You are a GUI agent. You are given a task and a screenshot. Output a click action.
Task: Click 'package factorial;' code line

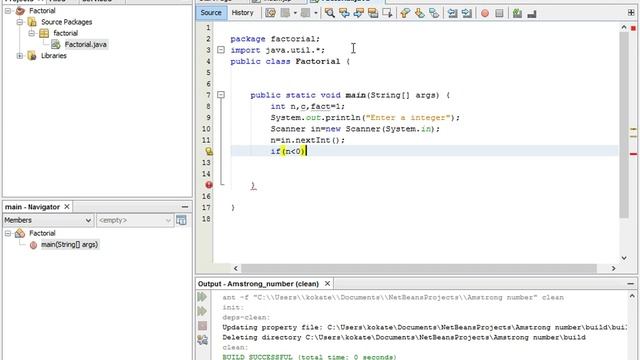[x=275, y=39]
